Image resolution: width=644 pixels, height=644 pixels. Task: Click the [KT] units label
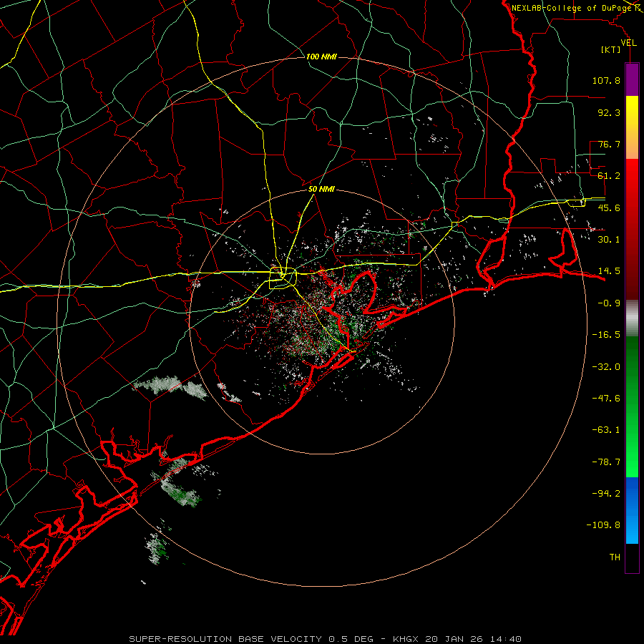(x=611, y=49)
